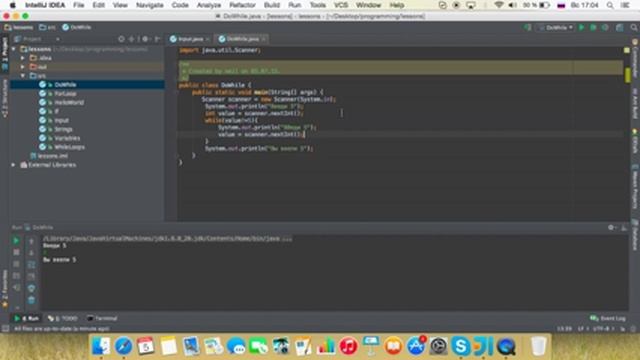The height and width of the screenshot is (360, 640).
Task: Click the yellow marker on editor error stripe
Action: point(627,75)
